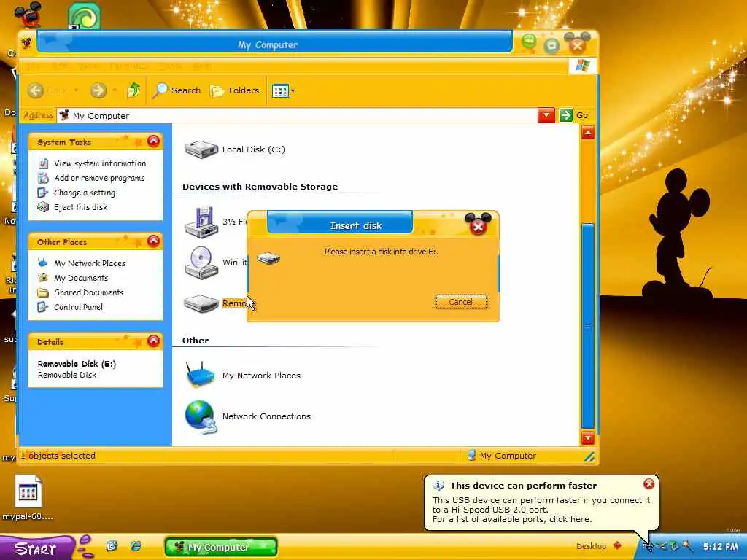Screen dimensions: 747x560
Task: Click the Start button
Action: [36, 548]
